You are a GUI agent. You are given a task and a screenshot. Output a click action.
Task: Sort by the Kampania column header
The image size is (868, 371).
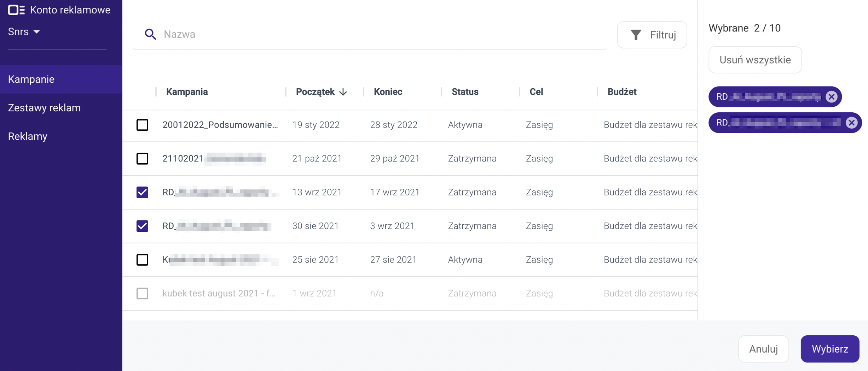pos(187,92)
